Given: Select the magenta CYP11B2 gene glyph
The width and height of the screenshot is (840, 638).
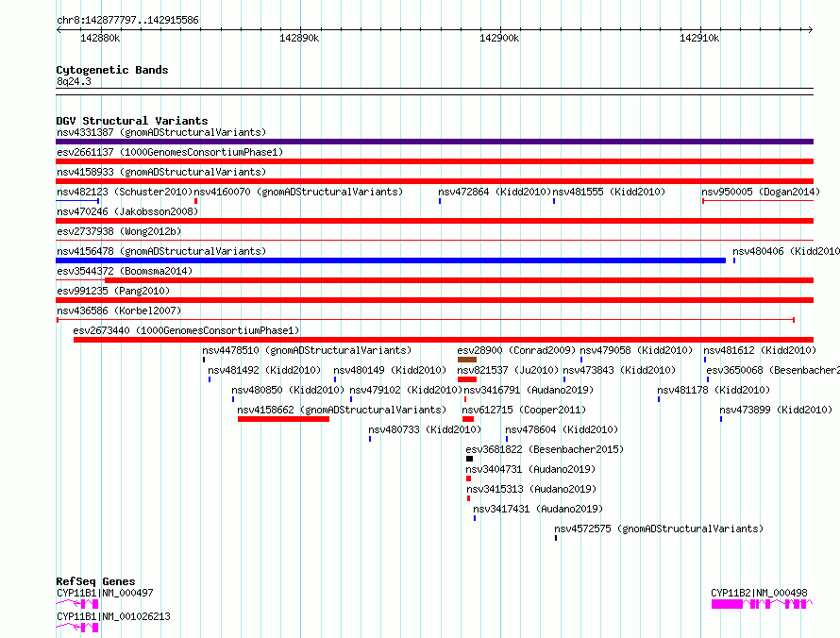Looking at the screenshot, I should click(762, 604).
